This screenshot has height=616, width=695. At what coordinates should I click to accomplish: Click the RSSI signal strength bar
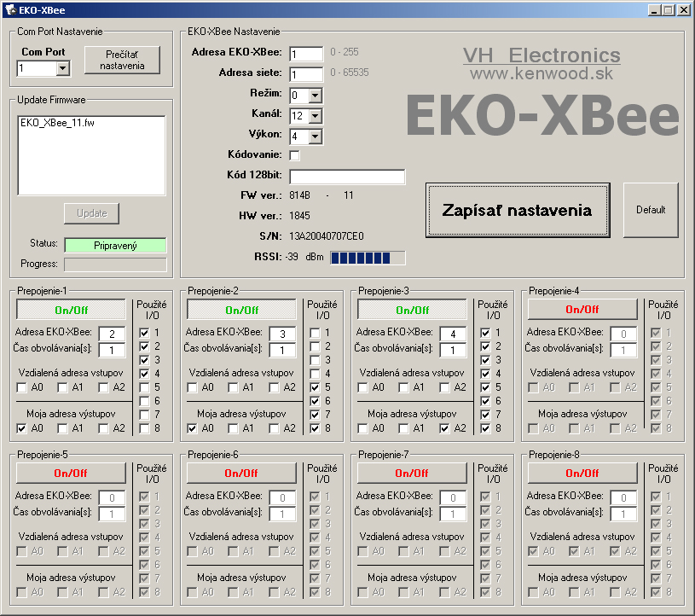(368, 258)
